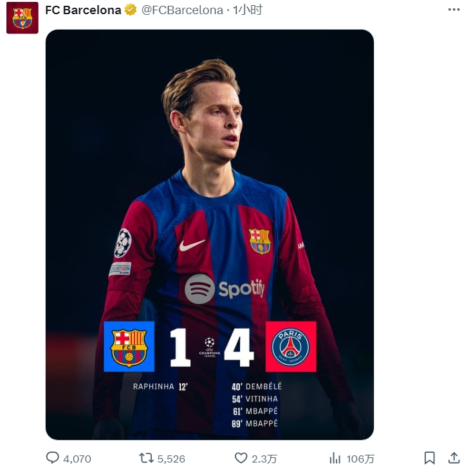
Task: Click the 2.3万 likes count
Action: click(x=264, y=459)
